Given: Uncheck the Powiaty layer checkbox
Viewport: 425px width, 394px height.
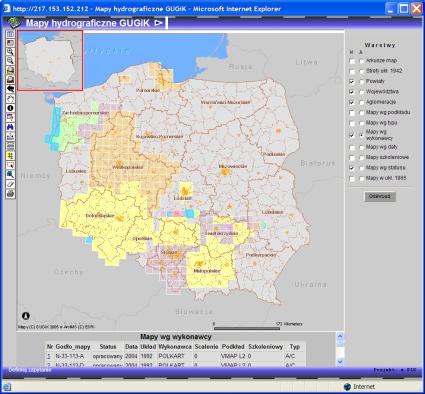Looking at the screenshot, I should [352, 81].
